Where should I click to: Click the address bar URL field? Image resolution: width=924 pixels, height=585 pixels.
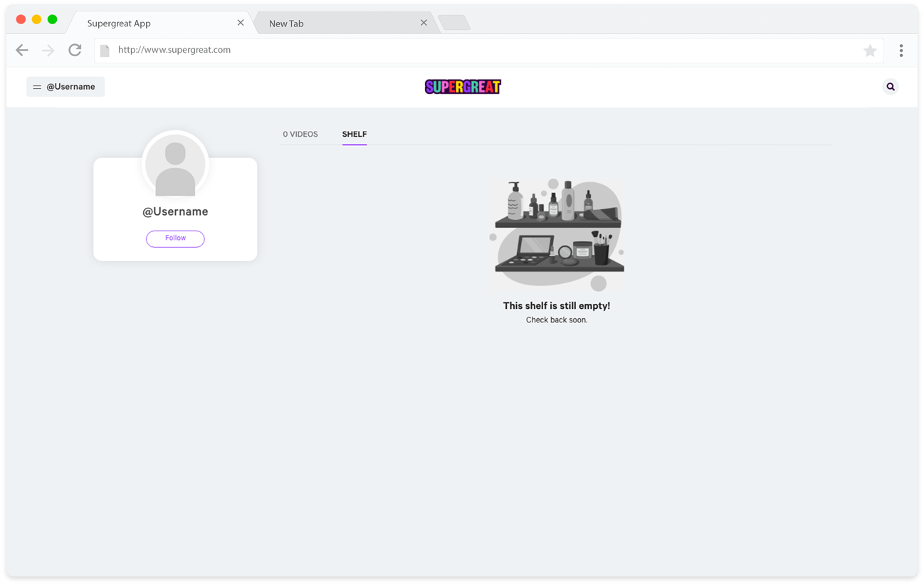point(488,50)
